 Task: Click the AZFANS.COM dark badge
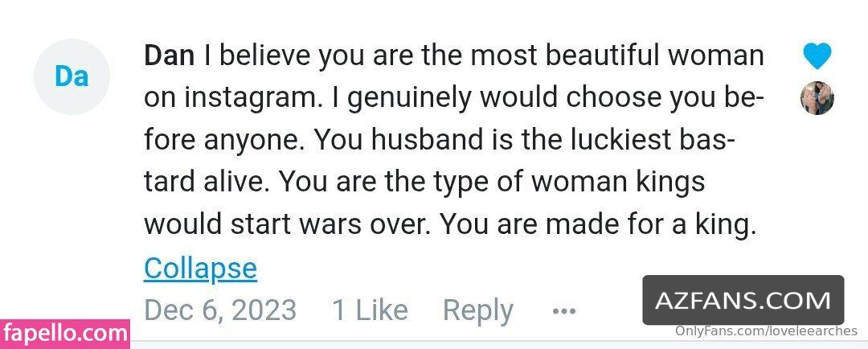pos(743,300)
